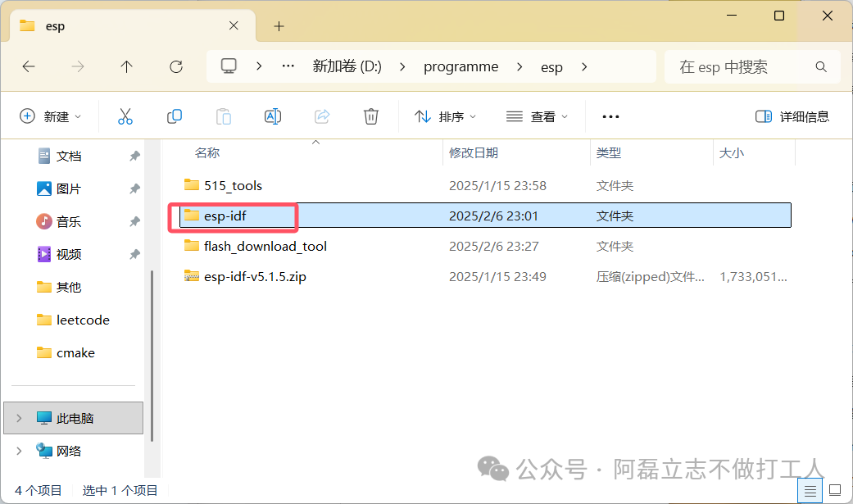Sort by the 修改日期 column header
Image resolution: width=853 pixels, height=504 pixels.
click(x=474, y=153)
